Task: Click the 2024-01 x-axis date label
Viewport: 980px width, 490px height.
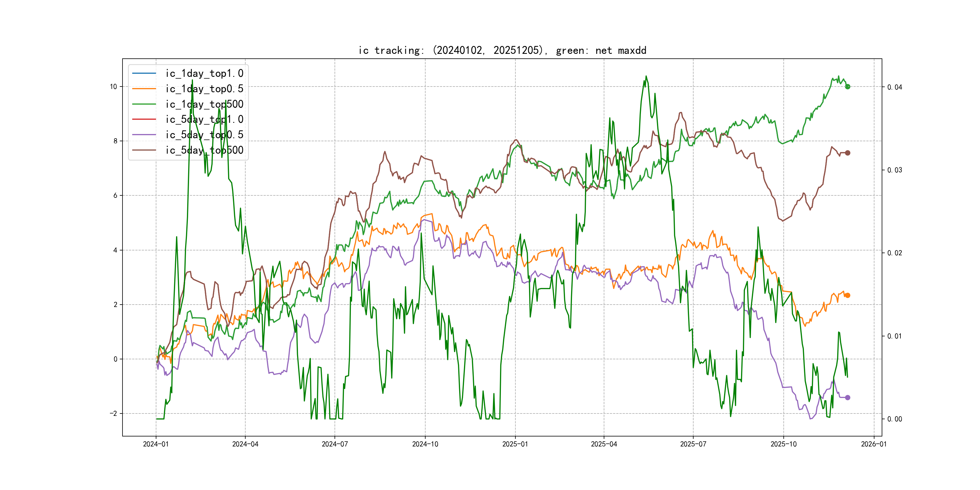Action: pyautogui.click(x=155, y=444)
